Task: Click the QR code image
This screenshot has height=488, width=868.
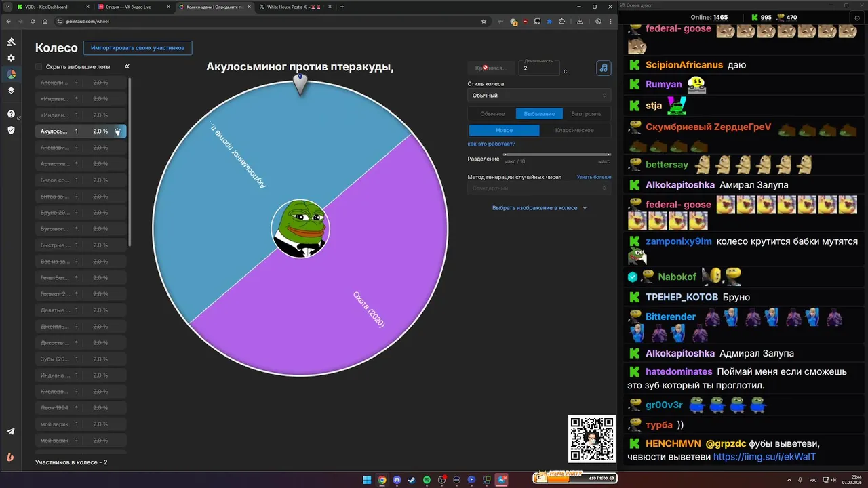Action: 592,439
